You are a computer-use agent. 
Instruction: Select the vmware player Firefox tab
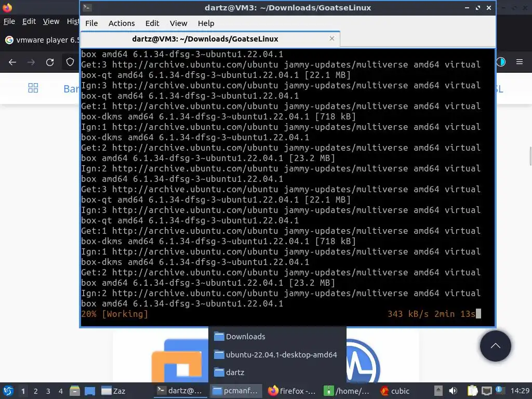pos(43,40)
